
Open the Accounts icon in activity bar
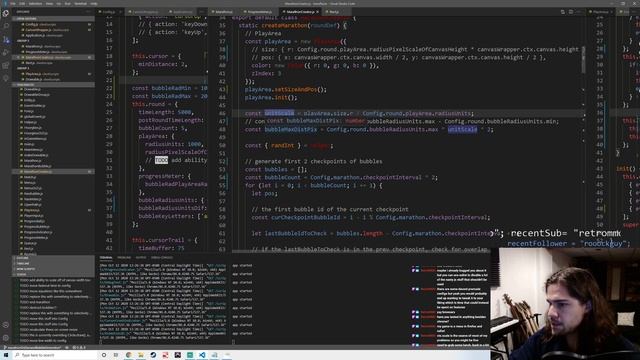point(6,325)
